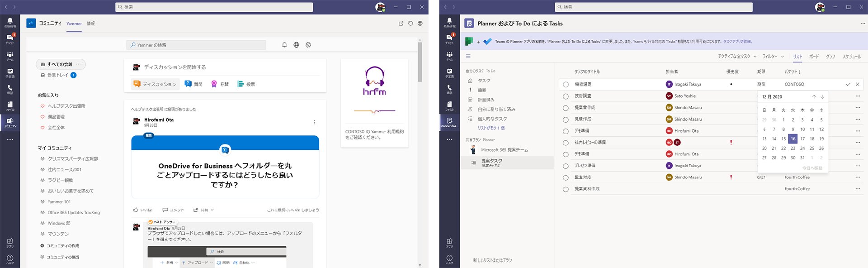Screen dimensions: 868x268
Task: Open すべての会話 ellipsis options
Action: [78, 64]
